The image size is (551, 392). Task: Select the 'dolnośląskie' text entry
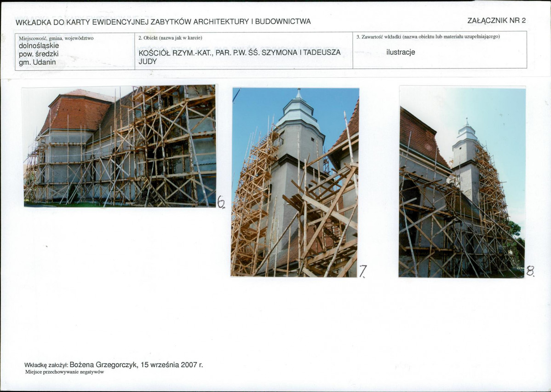coord(39,46)
